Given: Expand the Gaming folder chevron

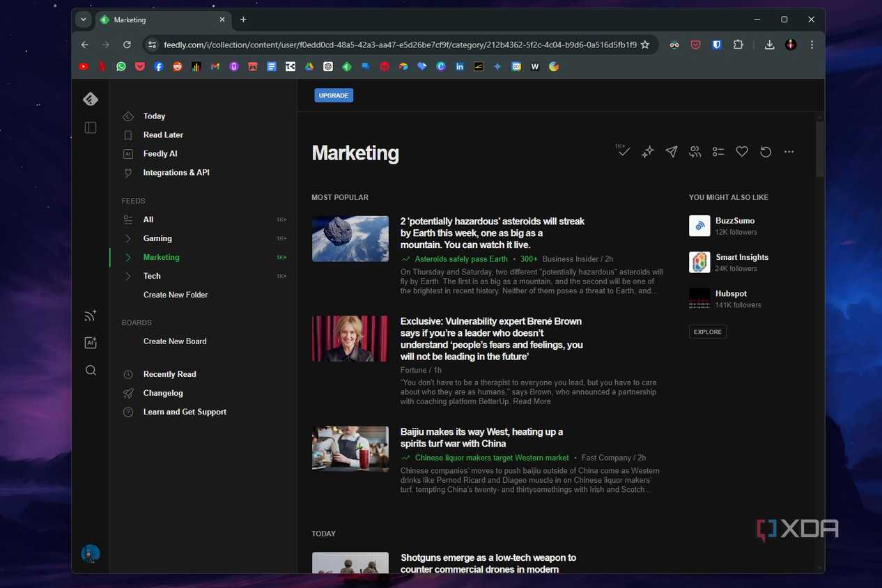Looking at the screenshot, I should click(128, 238).
